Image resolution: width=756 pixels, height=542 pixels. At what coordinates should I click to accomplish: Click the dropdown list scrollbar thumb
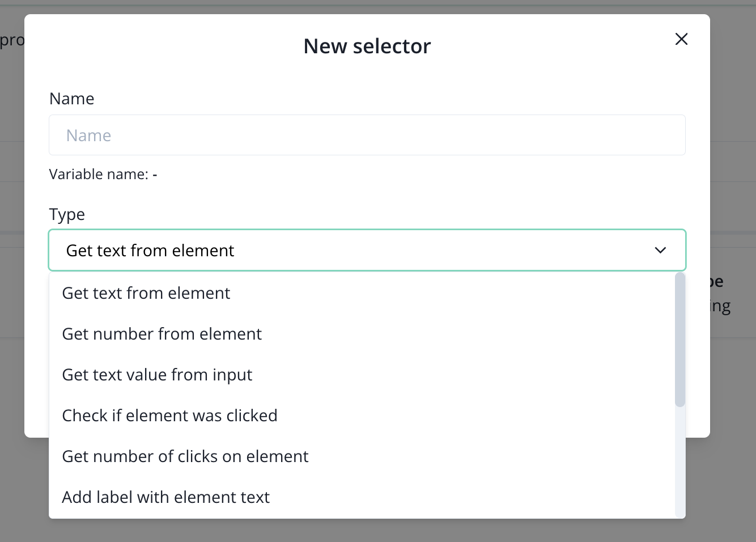(x=680, y=339)
